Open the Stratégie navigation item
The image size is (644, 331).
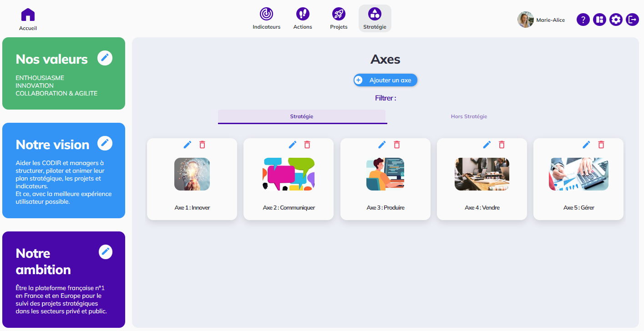click(375, 19)
